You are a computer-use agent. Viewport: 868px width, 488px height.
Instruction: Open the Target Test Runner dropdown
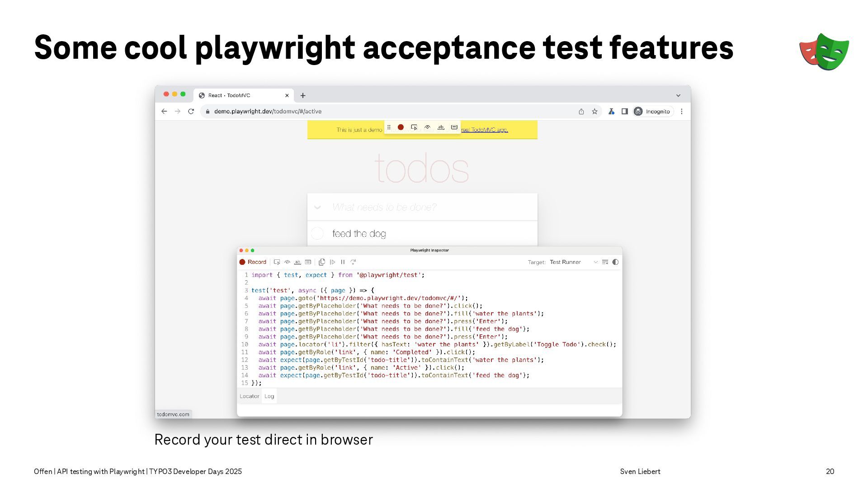click(573, 262)
